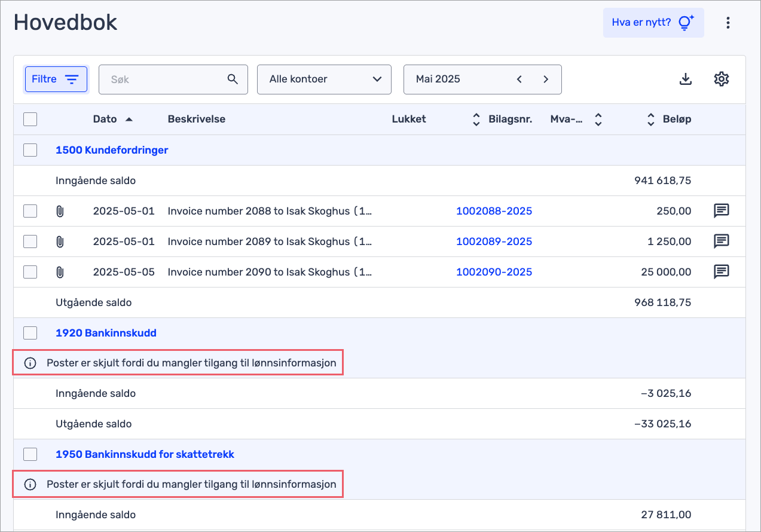Tick checkbox for Invoice number 2088 row

tap(30, 211)
